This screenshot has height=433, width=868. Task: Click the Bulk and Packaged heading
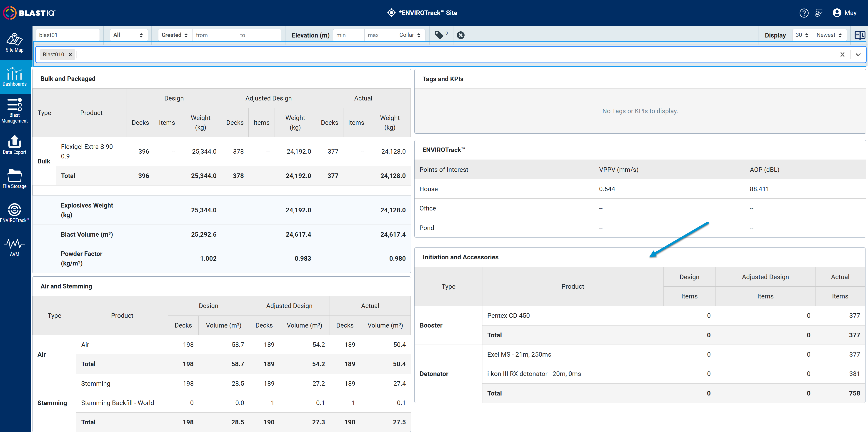coord(68,79)
